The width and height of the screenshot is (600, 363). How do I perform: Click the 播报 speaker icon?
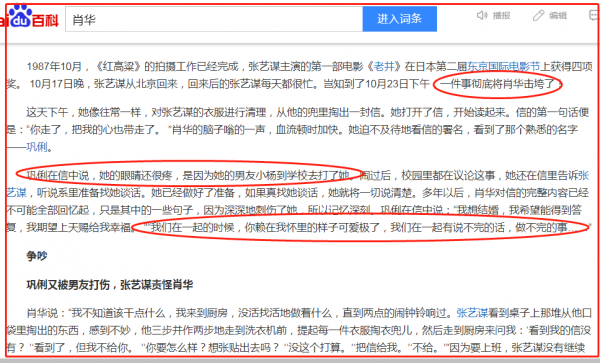[x=482, y=16]
